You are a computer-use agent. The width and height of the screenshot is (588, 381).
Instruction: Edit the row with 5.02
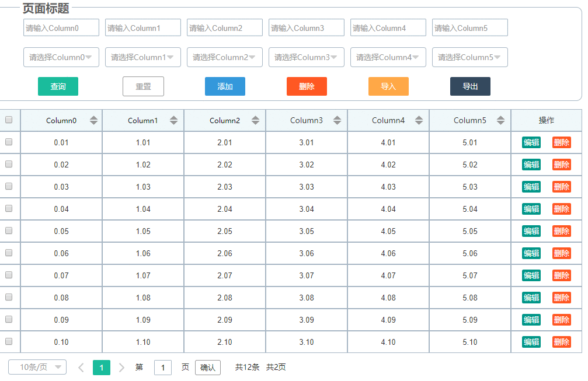(x=531, y=165)
